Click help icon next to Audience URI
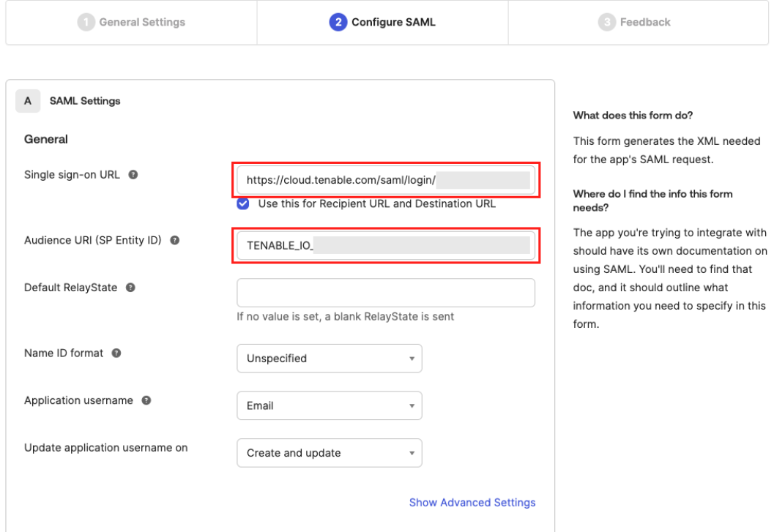 pyautogui.click(x=175, y=240)
